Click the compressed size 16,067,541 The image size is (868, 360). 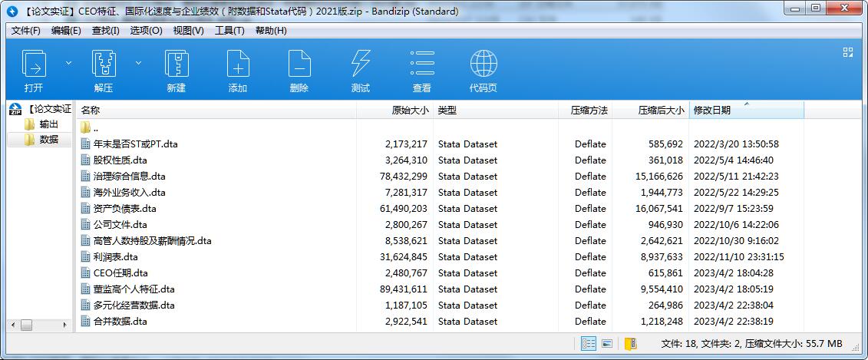(659, 208)
